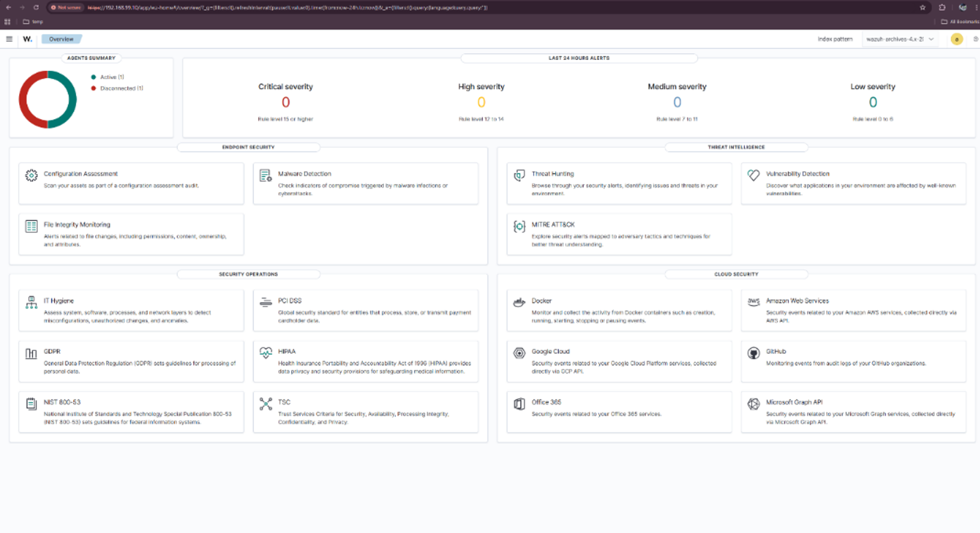Select the Overview breadcrumb tab
The height and width of the screenshot is (533, 980).
coord(61,39)
